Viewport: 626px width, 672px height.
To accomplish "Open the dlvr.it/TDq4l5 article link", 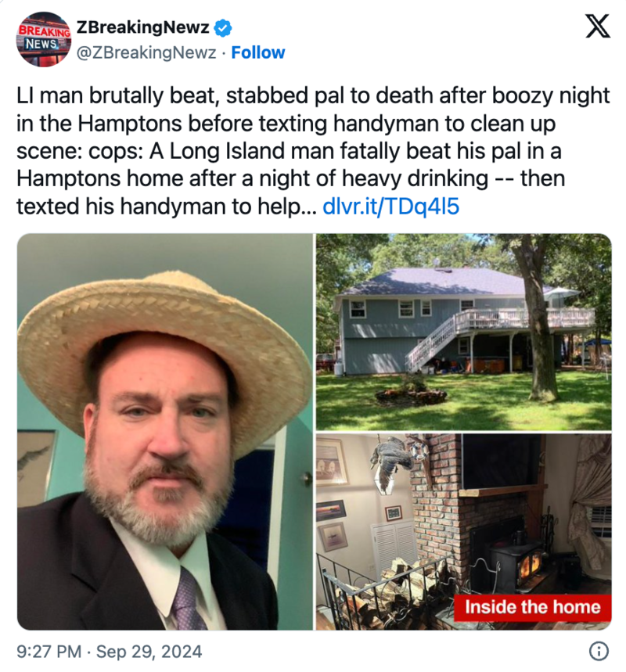I will click(390, 207).
